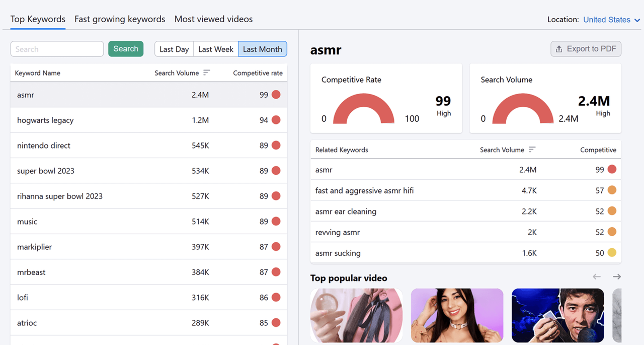Click Search Volume header in top keywords table
The height and width of the screenshot is (345, 644).
pos(177,73)
